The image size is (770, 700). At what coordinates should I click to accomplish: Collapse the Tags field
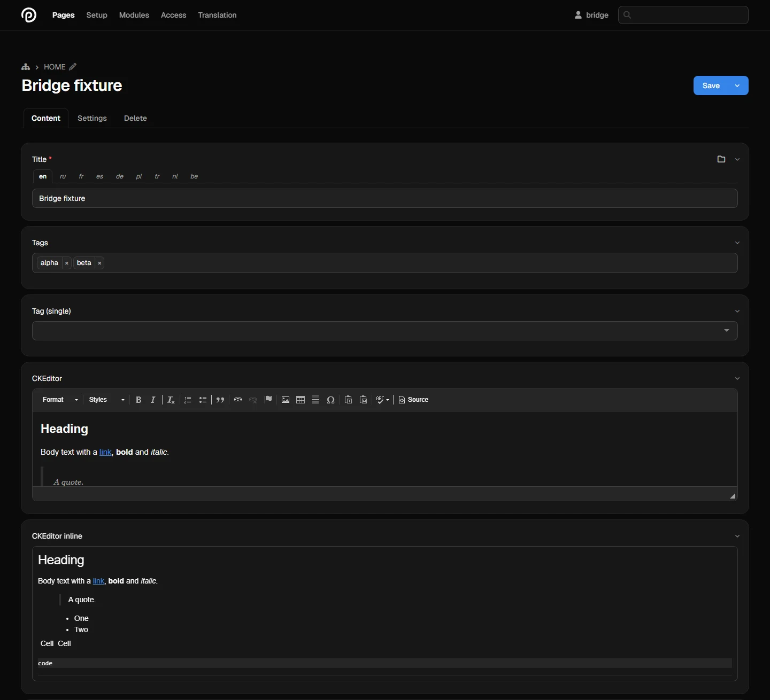coord(737,243)
